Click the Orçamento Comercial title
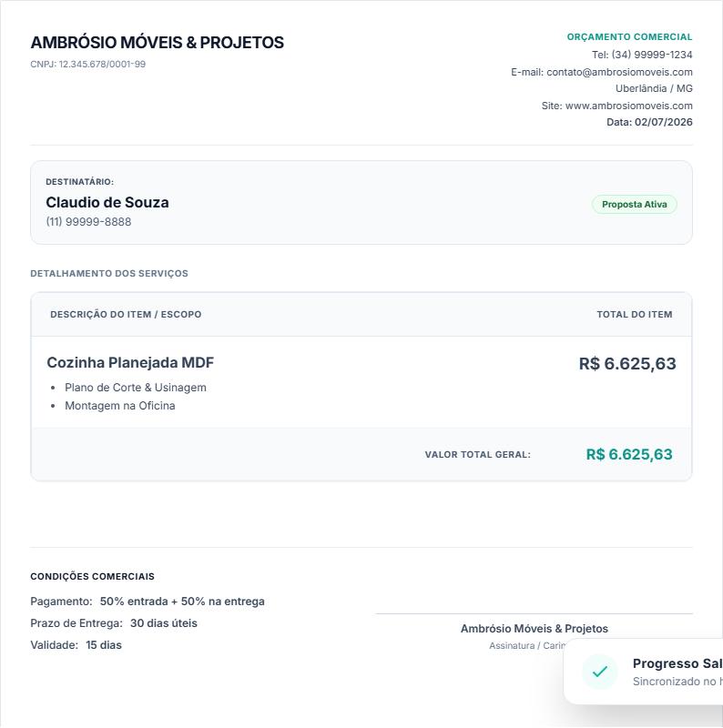This screenshot has height=728, width=723. tap(629, 36)
